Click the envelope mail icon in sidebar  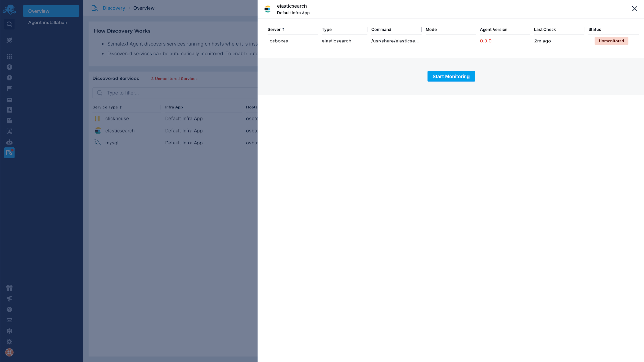[9, 320]
